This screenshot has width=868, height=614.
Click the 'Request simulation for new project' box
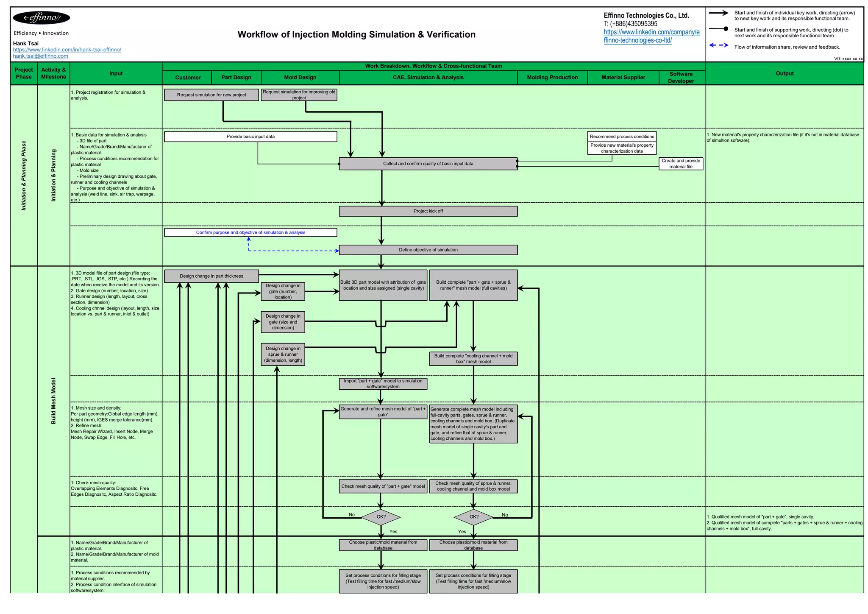211,95
